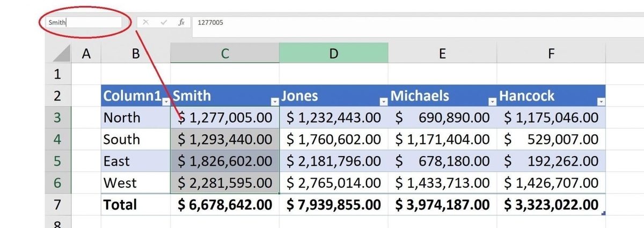The image size is (644, 228).
Task: Select column E header
Action: coord(442,53)
